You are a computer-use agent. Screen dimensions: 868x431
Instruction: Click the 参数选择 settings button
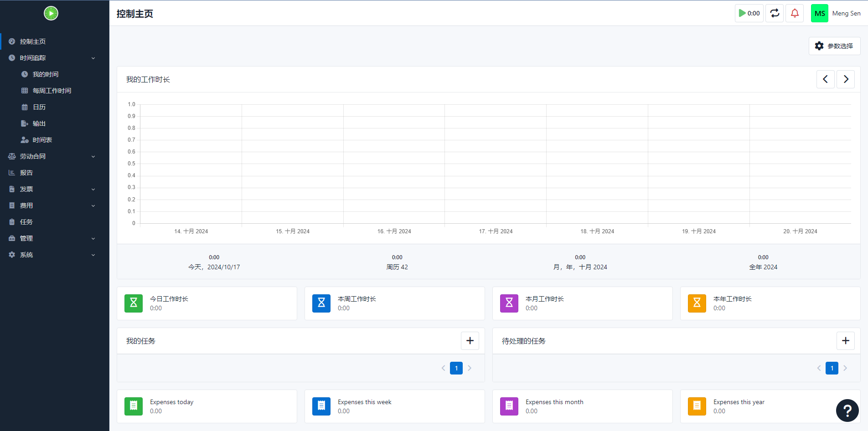[x=834, y=46]
